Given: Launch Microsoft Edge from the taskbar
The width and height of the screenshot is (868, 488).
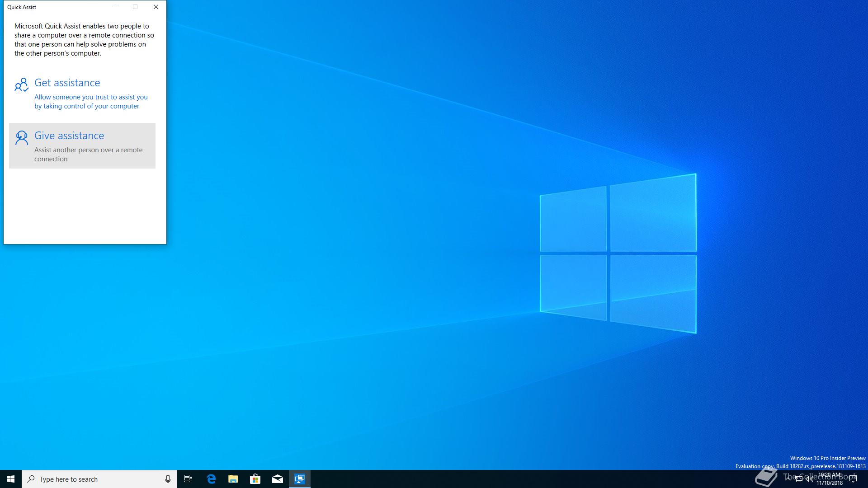Looking at the screenshot, I should 211,479.
